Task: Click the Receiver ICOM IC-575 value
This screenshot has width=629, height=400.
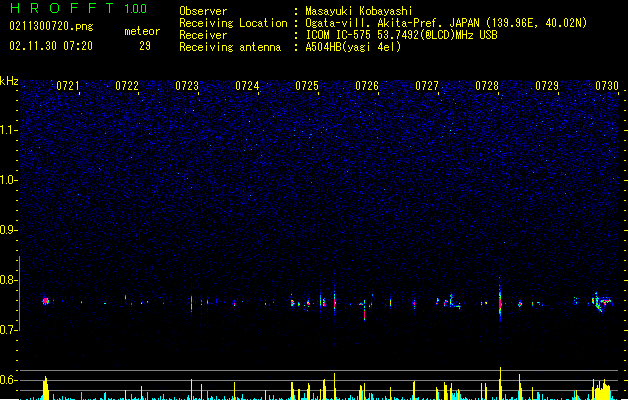Action: pos(401,35)
